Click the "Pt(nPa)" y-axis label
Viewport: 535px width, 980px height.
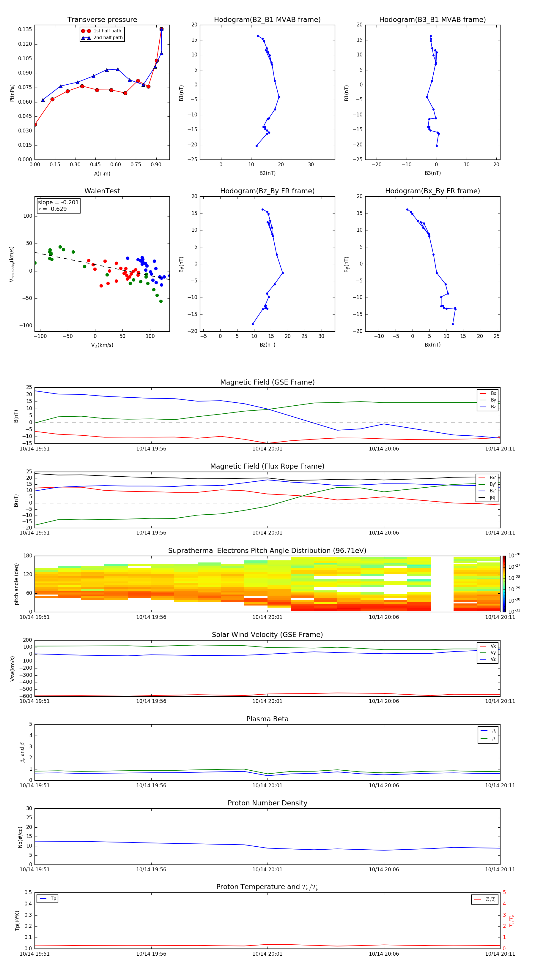[x=12, y=92]
